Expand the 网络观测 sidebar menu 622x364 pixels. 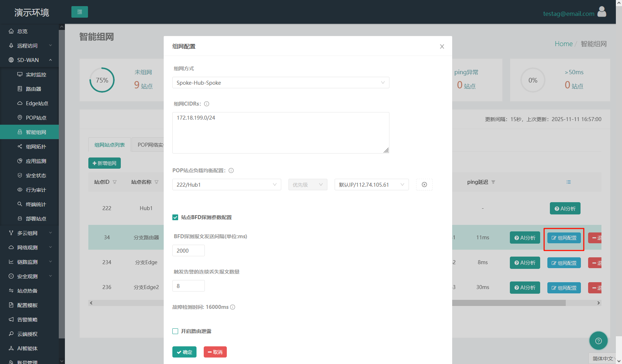pos(29,248)
